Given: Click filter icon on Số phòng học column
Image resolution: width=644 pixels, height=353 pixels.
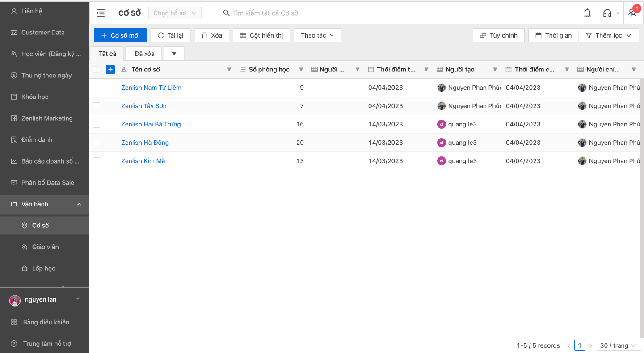Looking at the screenshot, I should (301, 70).
